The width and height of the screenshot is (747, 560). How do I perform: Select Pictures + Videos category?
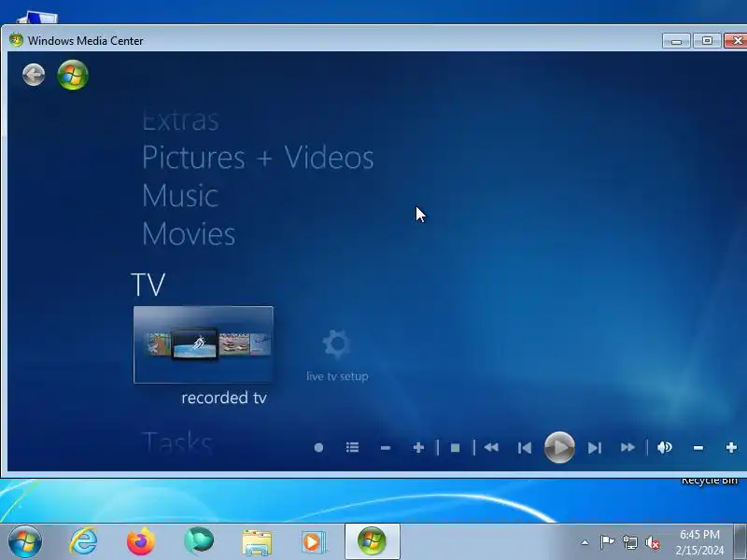258,158
